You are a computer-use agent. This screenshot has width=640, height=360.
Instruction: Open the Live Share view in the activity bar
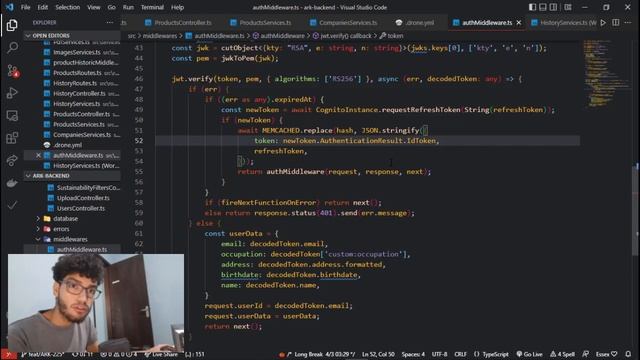coord(12,160)
